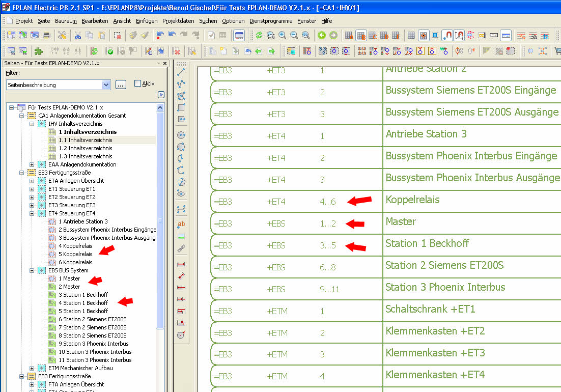561x392 pixels.
Task: Select 'FB3 Fertigungsstraße' tree node
Action: click(x=65, y=376)
